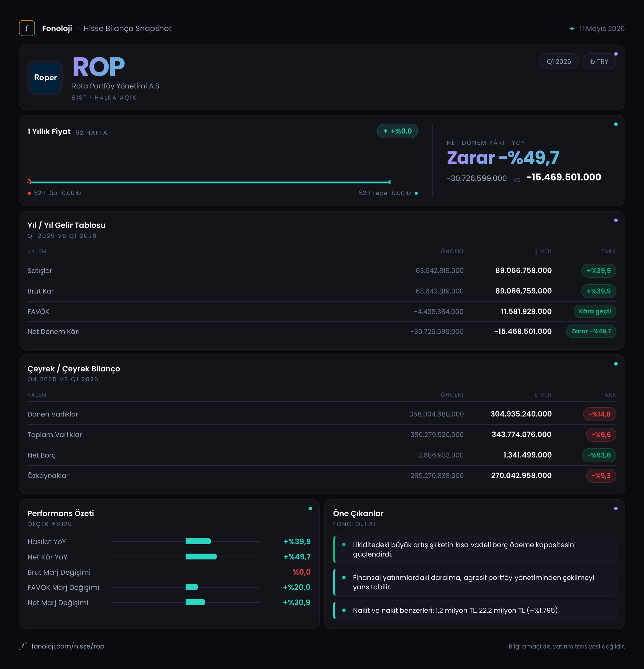Click Satışlar previous value 63.642.819.000
Screen dimensions: 644x669
[x=440, y=271]
